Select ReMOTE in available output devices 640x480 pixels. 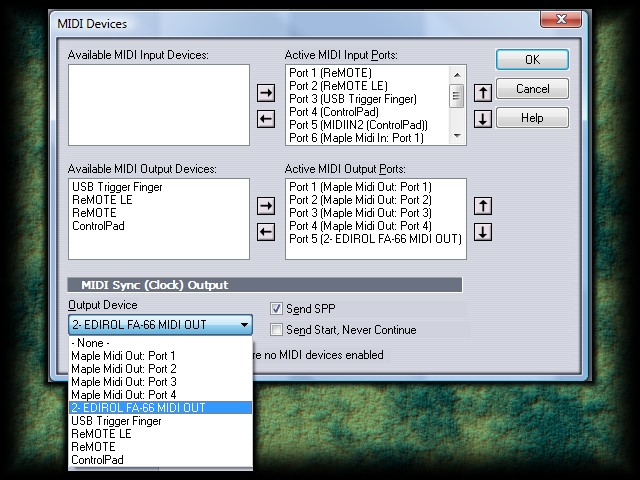coord(159,213)
